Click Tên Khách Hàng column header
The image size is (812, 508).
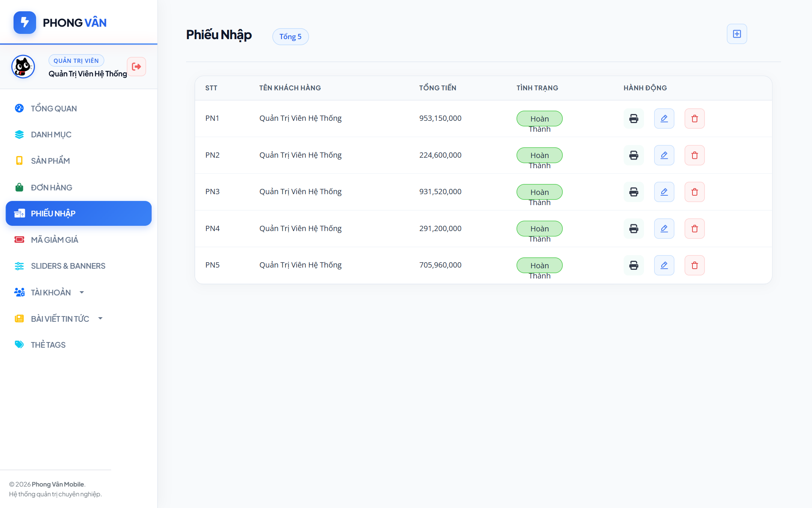[290, 88]
